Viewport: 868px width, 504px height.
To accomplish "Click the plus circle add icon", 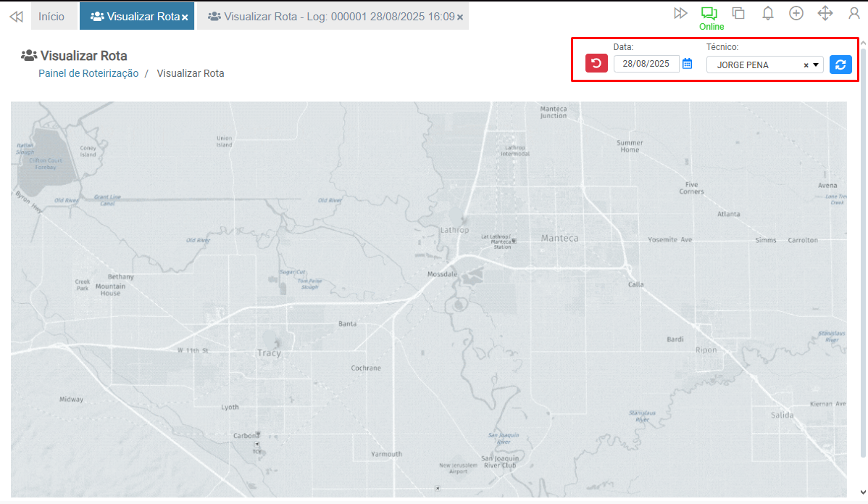I will click(x=796, y=13).
